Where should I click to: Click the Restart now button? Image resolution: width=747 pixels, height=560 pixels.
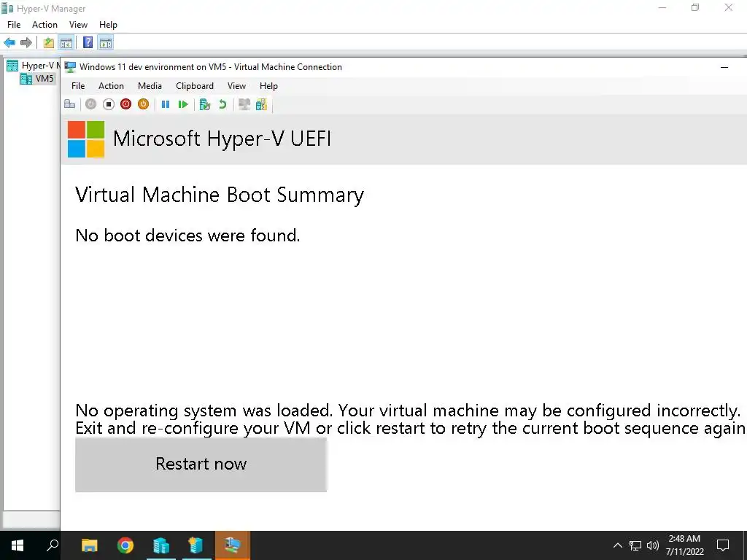pyautogui.click(x=201, y=464)
